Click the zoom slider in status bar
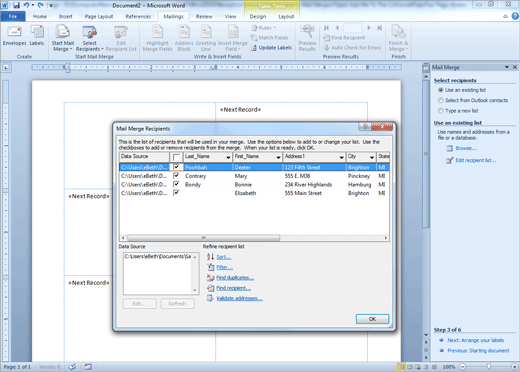The image size is (520, 372). pyautogui.click(x=488, y=367)
